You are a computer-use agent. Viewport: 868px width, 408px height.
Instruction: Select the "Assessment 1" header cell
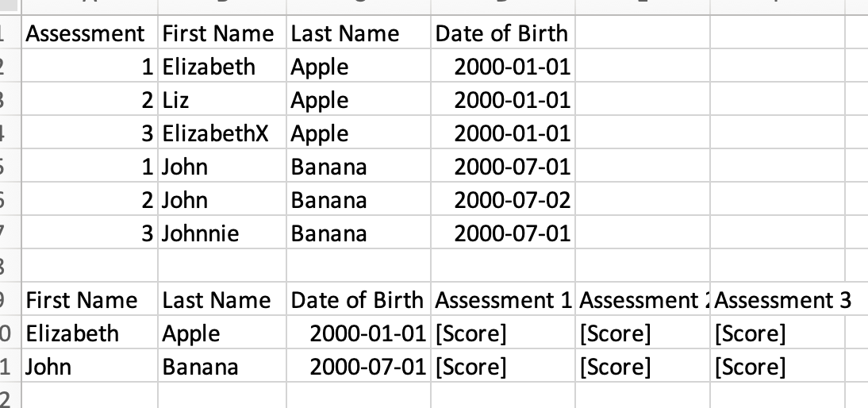coord(503,300)
